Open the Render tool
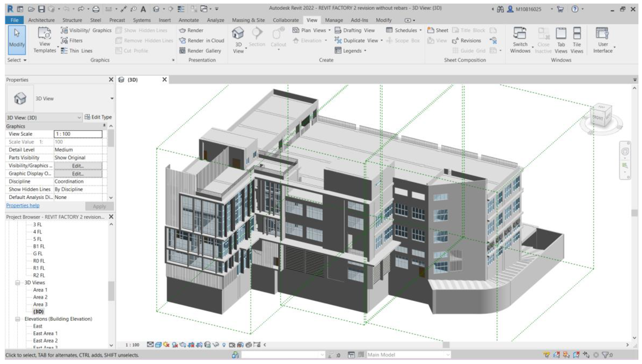 (x=195, y=30)
